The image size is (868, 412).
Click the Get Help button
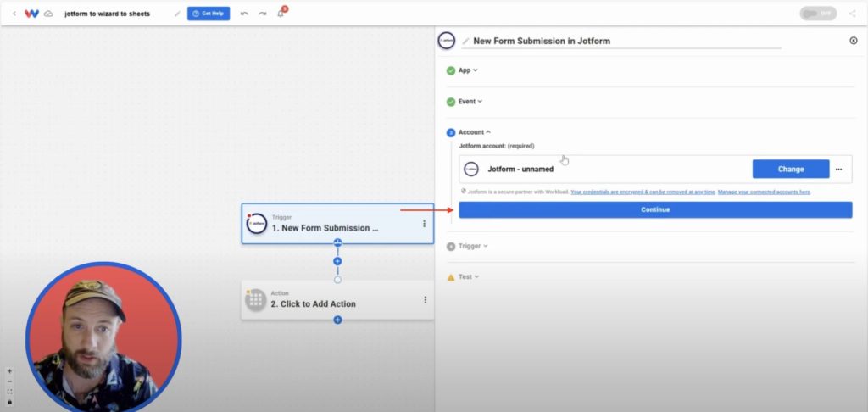pos(209,14)
